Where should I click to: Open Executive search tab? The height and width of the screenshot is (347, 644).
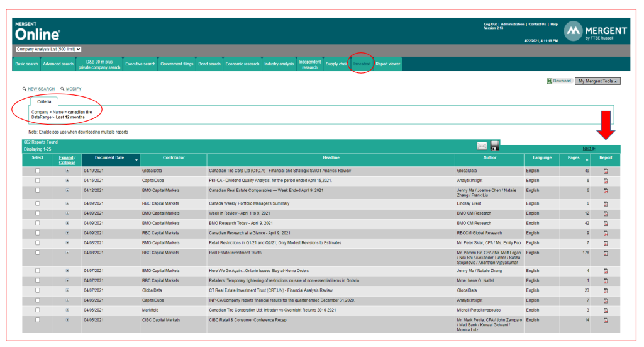pos(140,64)
